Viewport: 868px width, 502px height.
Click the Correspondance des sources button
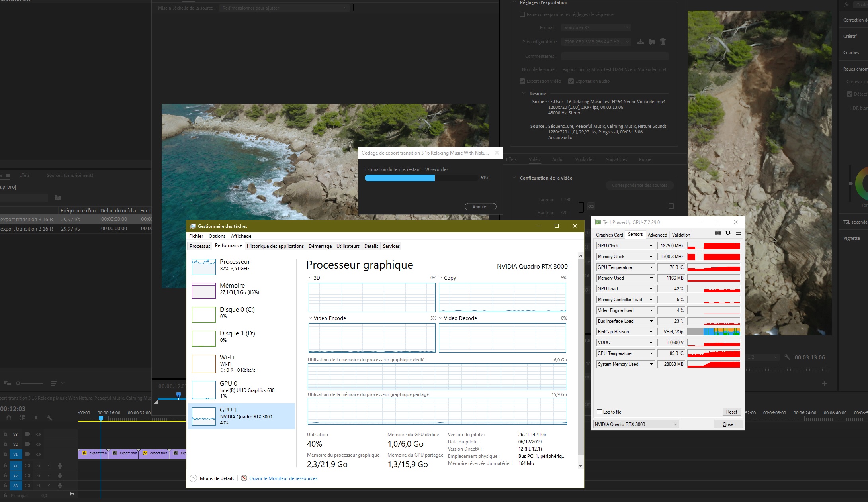[639, 185]
